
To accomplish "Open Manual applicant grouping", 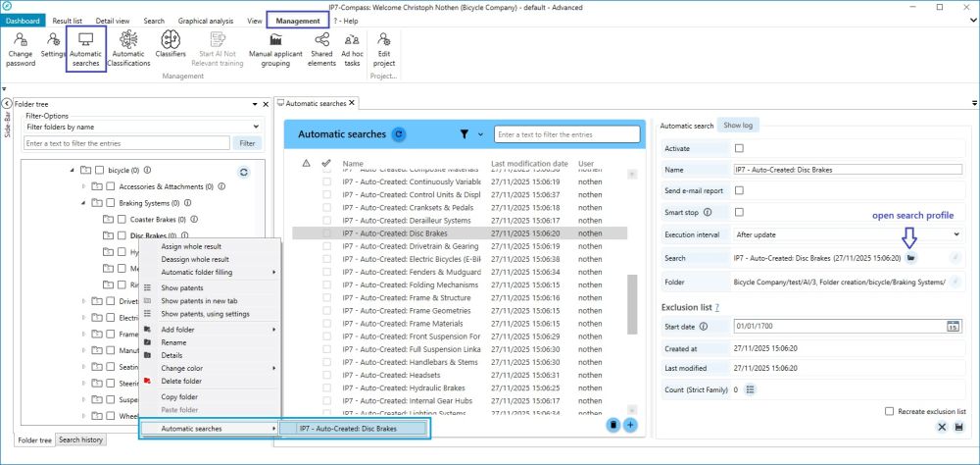I will (274, 48).
